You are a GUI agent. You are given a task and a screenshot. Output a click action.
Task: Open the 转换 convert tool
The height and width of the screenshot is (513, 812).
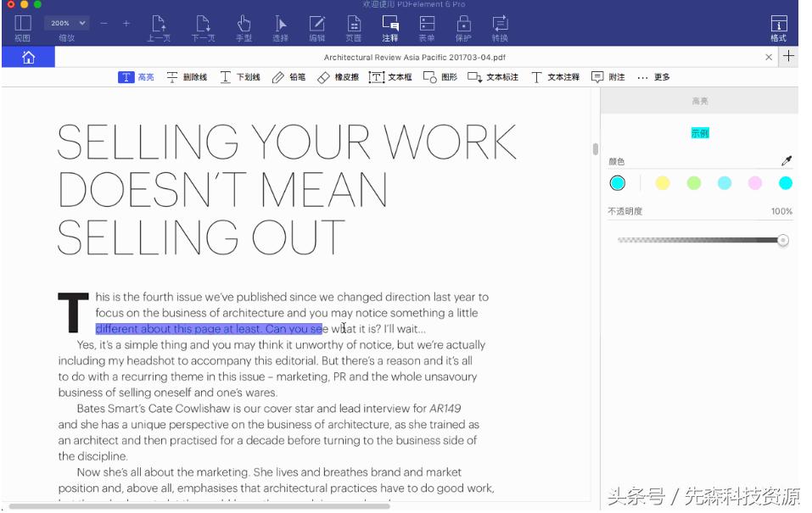click(500, 28)
